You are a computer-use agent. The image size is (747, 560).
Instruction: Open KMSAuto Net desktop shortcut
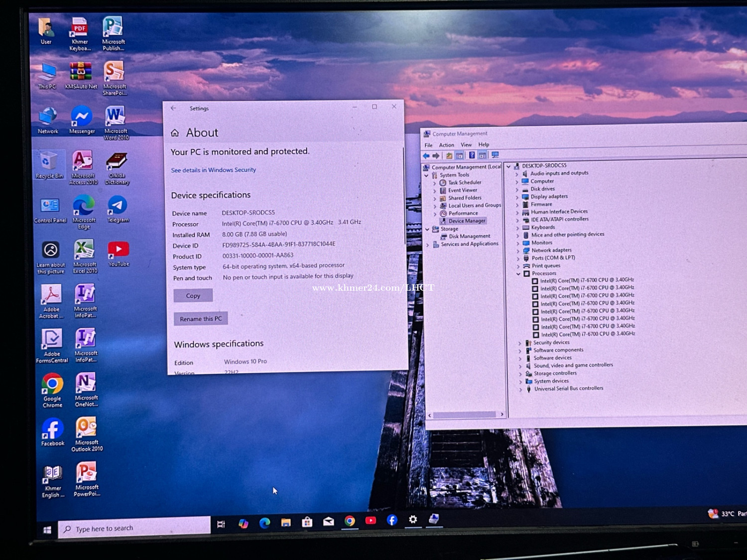click(81, 75)
